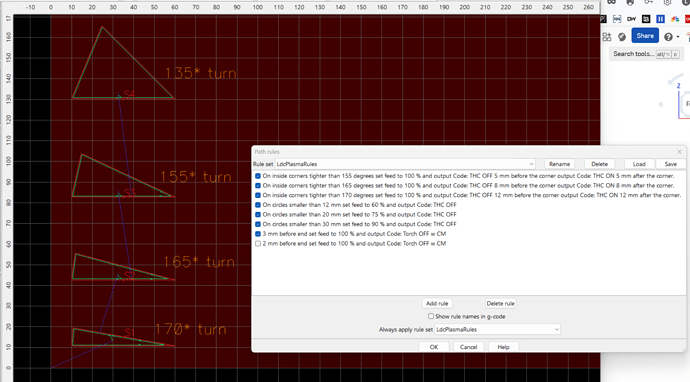Click the Add rule button

point(437,303)
